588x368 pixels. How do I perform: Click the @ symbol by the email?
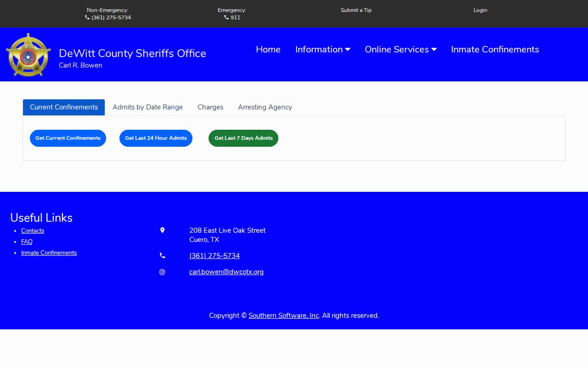pyautogui.click(x=162, y=272)
